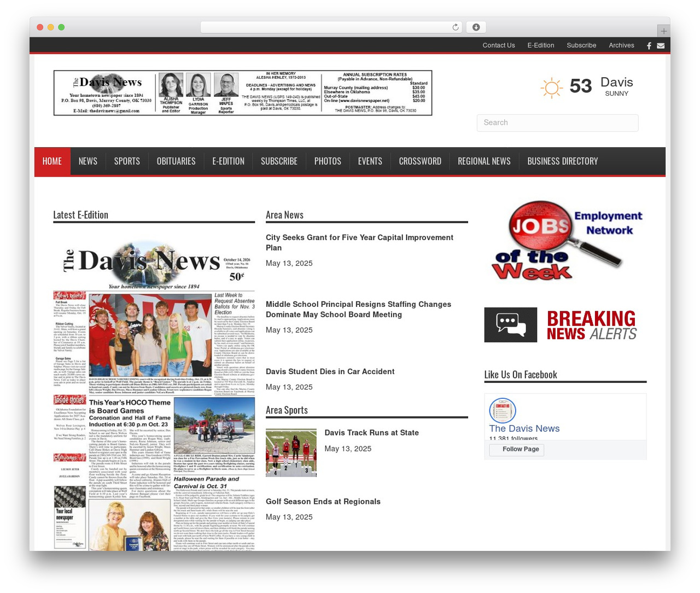Go to the Events menu page

pyautogui.click(x=370, y=161)
